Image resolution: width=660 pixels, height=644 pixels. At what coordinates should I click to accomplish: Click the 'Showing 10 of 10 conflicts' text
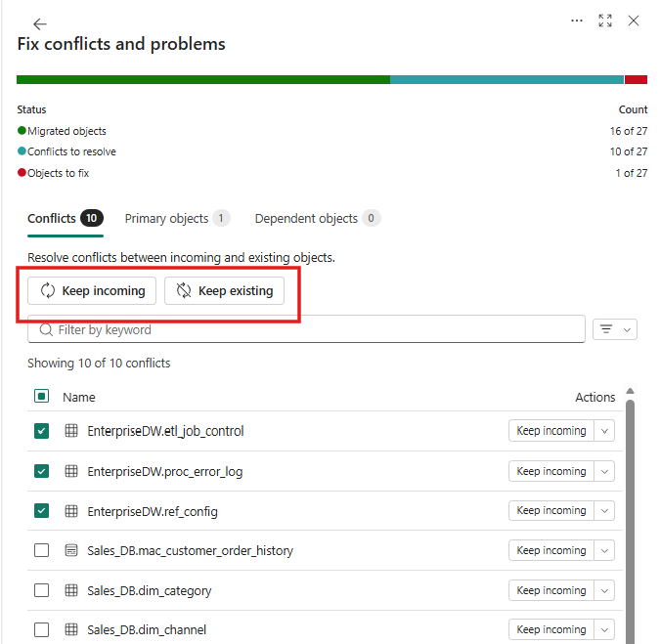click(99, 363)
